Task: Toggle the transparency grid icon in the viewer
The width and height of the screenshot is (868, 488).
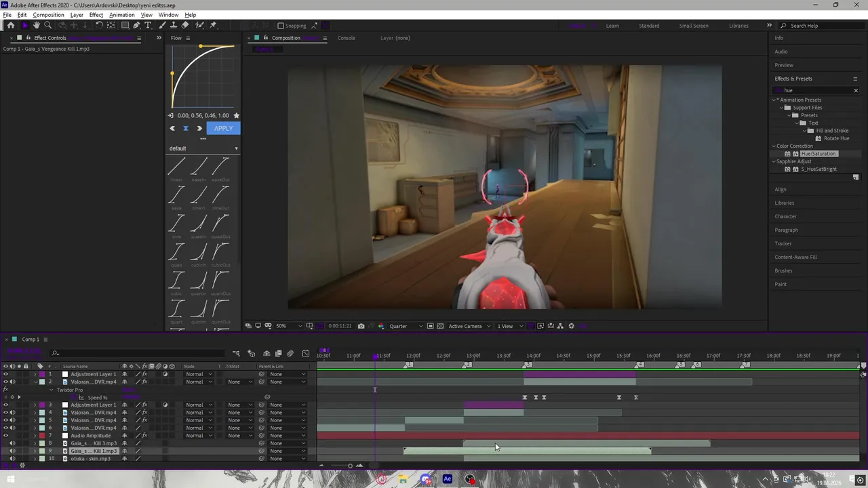Action: coord(440,326)
